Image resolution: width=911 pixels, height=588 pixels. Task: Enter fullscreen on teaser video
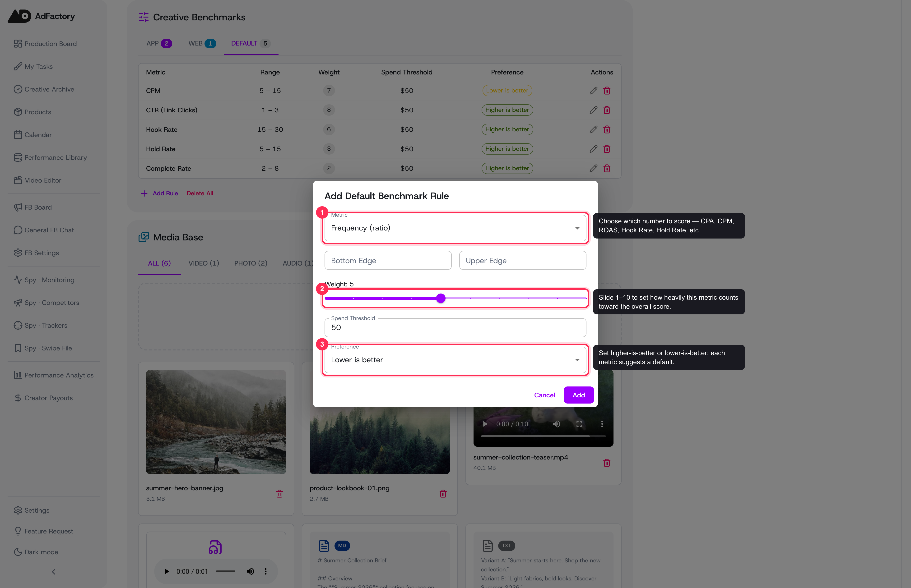coord(579,424)
